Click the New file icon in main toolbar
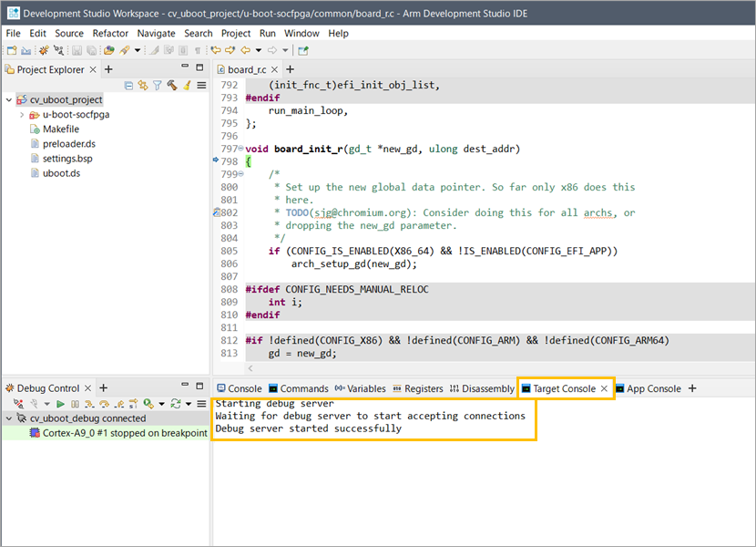The image size is (756, 547). click(11, 50)
